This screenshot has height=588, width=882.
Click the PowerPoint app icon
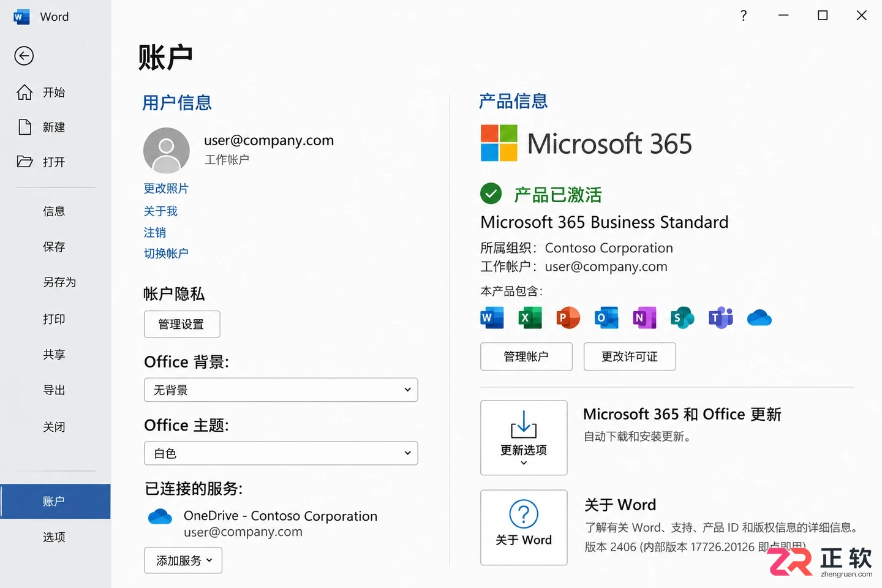(x=568, y=318)
